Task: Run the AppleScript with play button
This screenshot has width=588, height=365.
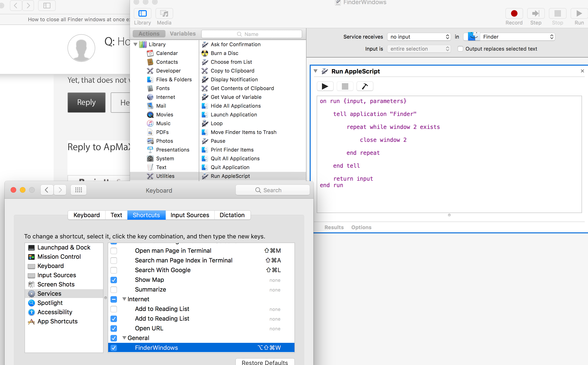Action: (325, 86)
